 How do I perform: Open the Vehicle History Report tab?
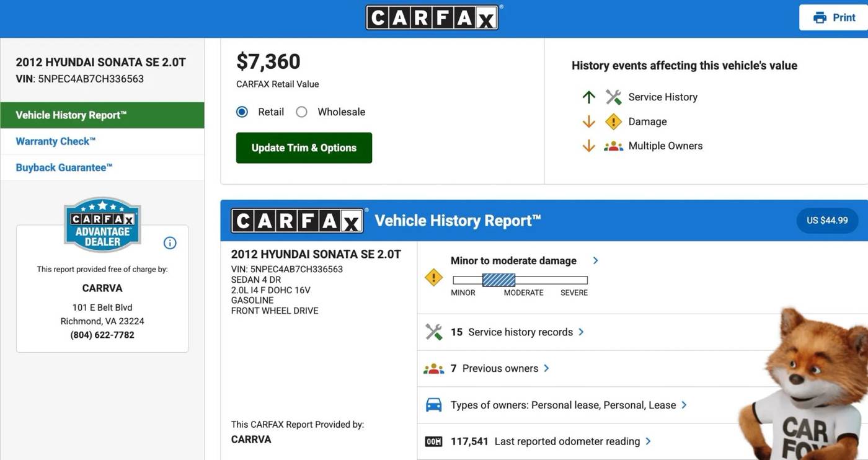[x=102, y=115]
